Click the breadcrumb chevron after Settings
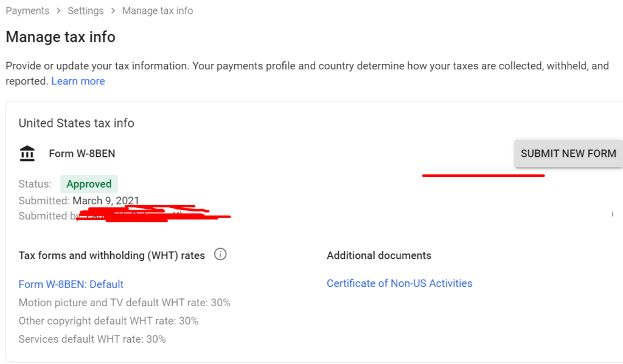 [x=113, y=11]
